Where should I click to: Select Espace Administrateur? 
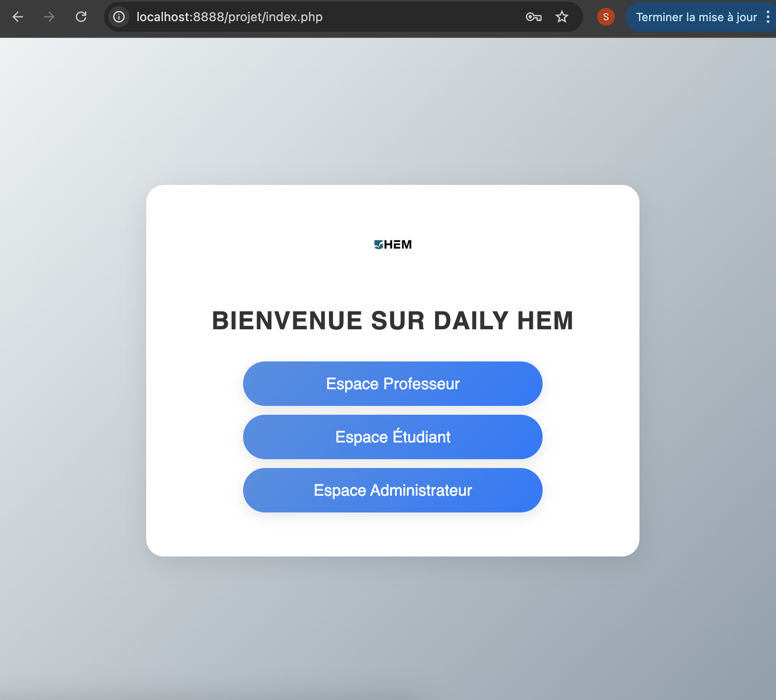point(392,490)
